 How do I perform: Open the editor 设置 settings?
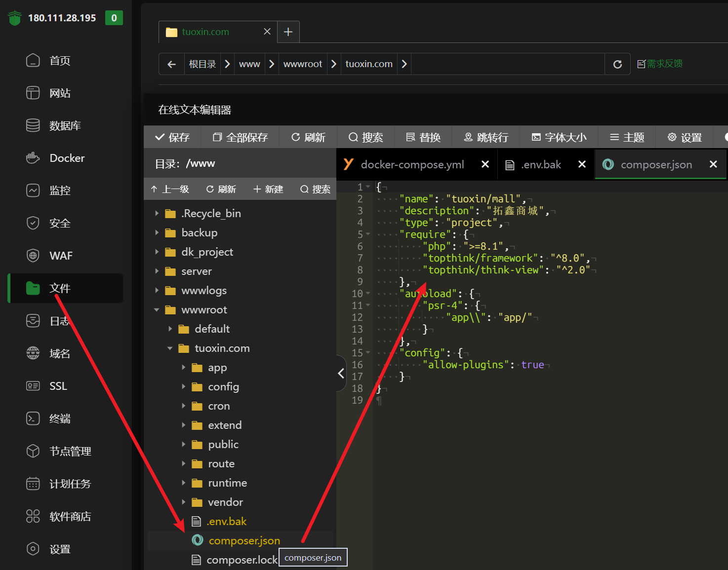pos(685,137)
